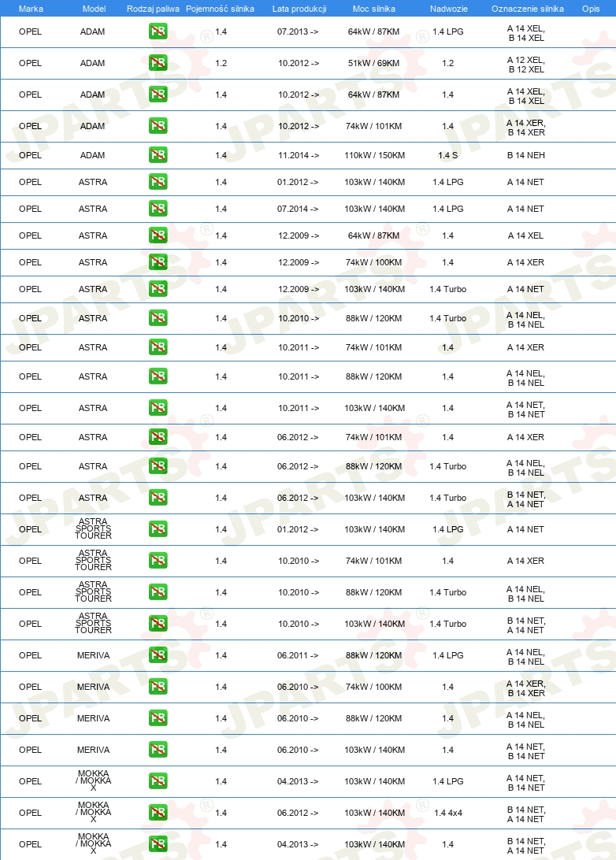Click fuel icon in ADAM 110kW B 14 NEH row
Viewport: 616px width, 860px height.
click(x=158, y=155)
